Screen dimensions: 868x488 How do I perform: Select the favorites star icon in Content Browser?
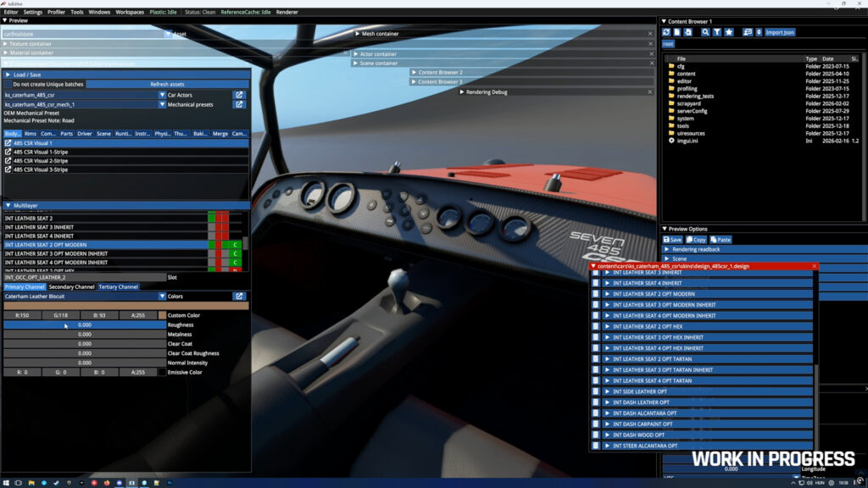point(729,32)
